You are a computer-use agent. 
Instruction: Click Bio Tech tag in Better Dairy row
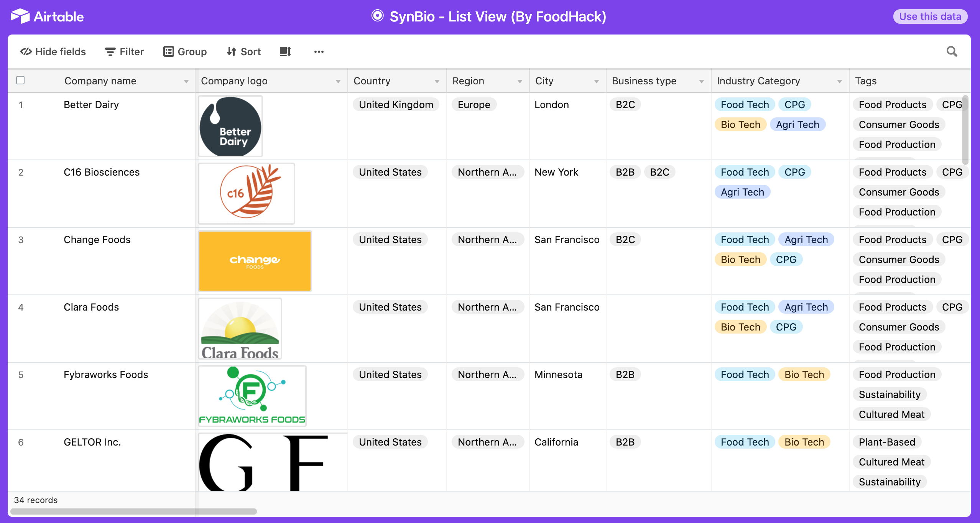740,125
